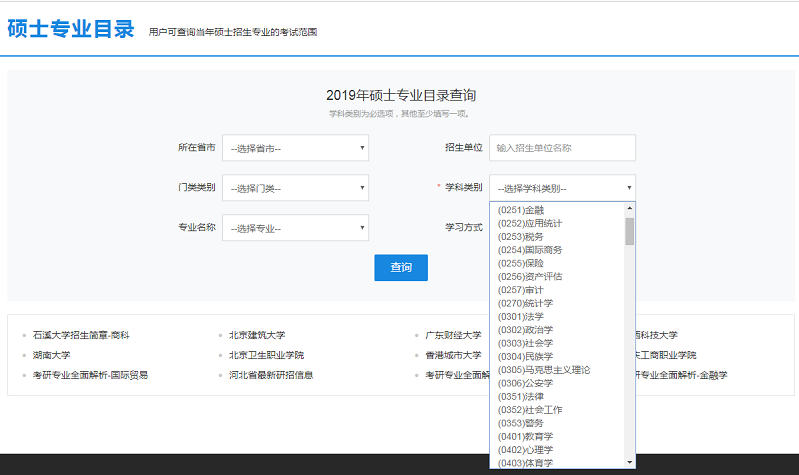Open the 所在省市 province dropdown
This screenshot has width=799, height=475.
[295, 148]
